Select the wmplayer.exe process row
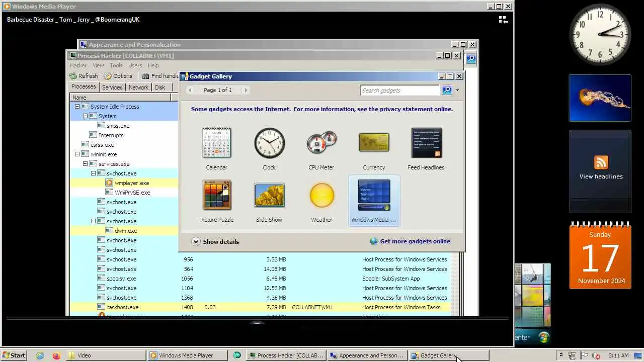Image resolution: width=644 pixels, height=362 pixels. point(124,183)
